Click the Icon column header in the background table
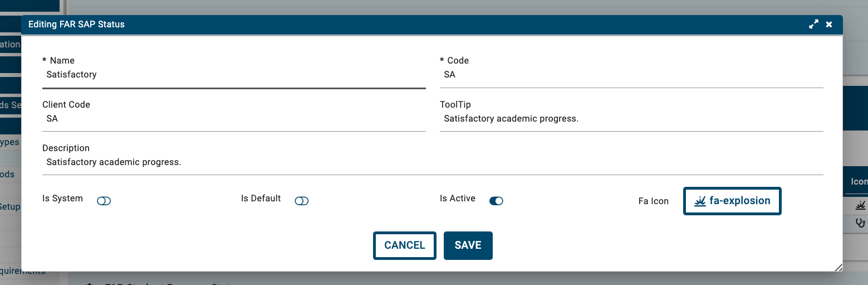The width and height of the screenshot is (868, 285). tap(859, 182)
